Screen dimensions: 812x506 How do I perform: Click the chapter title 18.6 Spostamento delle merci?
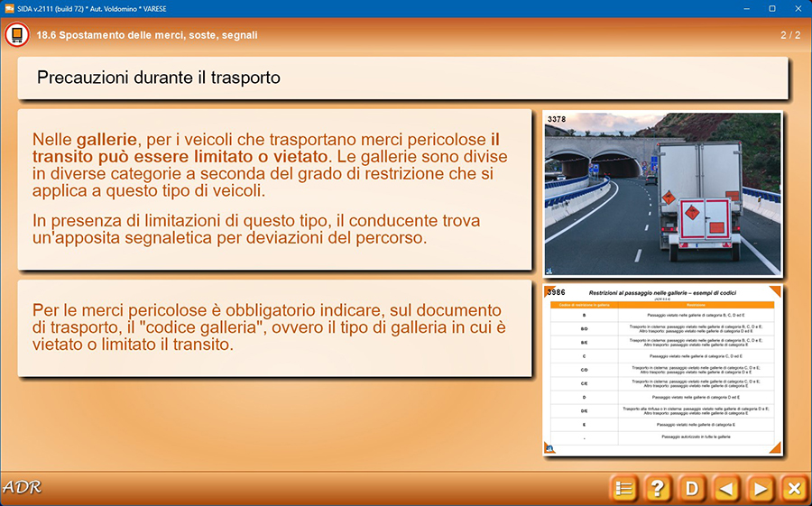147,35
